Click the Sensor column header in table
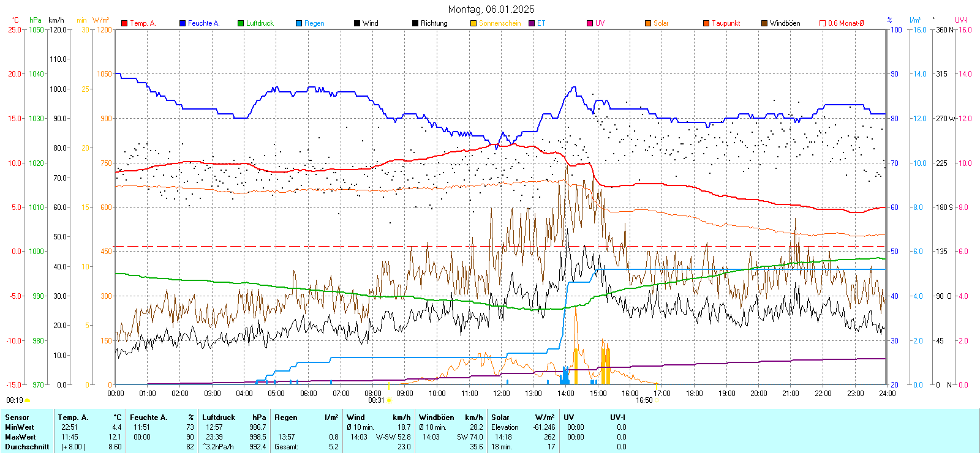Screen dimensions: 980x453 pyautogui.click(x=17, y=417)
